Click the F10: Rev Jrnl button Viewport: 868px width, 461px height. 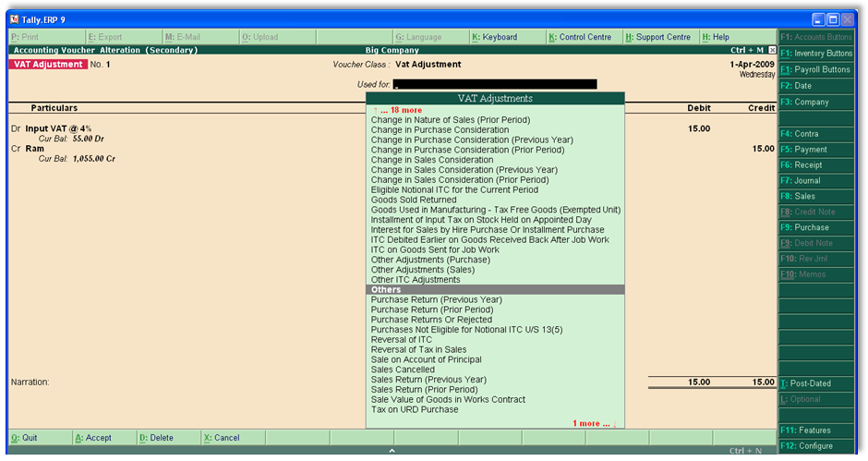pos(816,258)
